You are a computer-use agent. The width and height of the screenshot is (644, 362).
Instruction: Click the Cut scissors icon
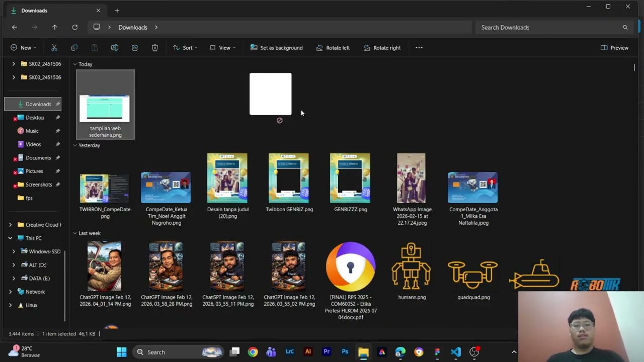pos(54,48)
